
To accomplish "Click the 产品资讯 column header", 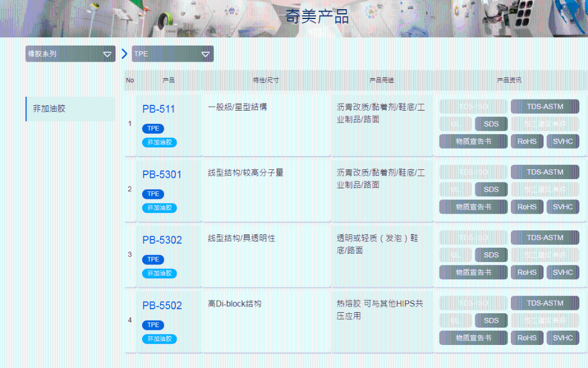I will [x=509, y=81].
